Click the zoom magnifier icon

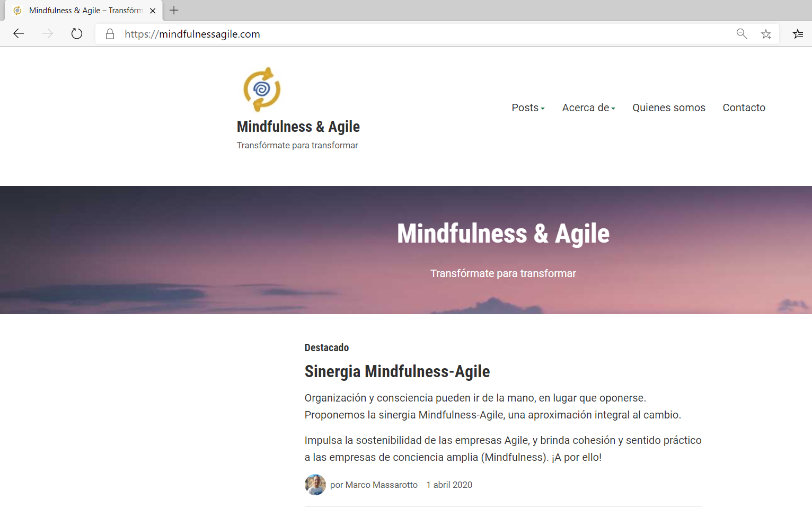[x=742, y=34]
